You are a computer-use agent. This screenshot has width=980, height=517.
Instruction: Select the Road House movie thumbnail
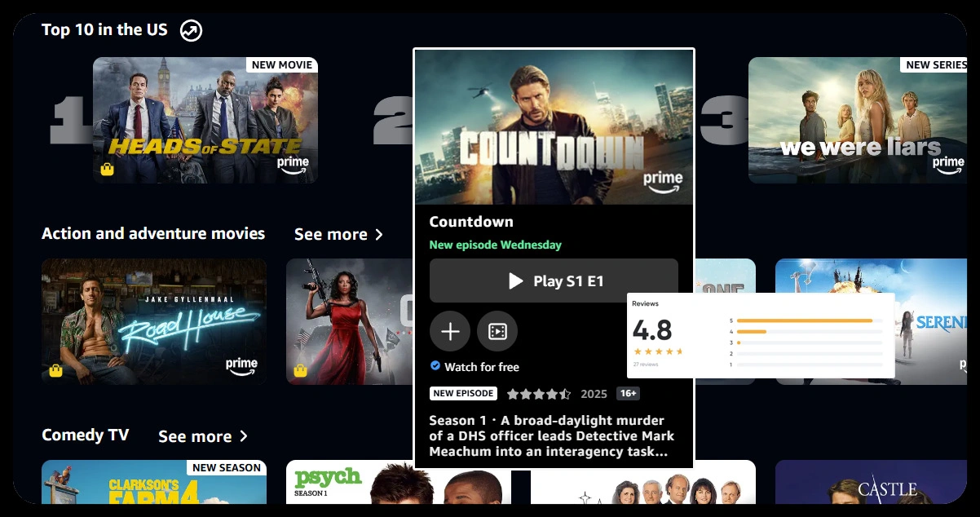154,321
